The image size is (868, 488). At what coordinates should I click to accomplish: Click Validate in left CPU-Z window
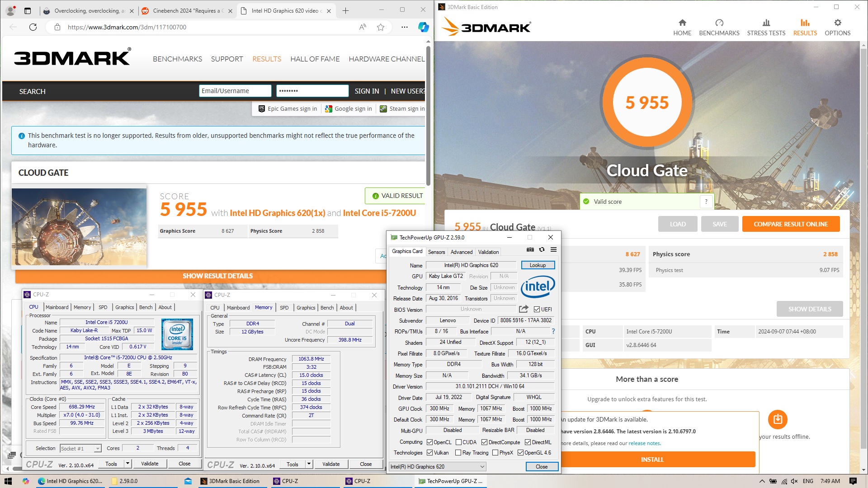pos(150,464)
